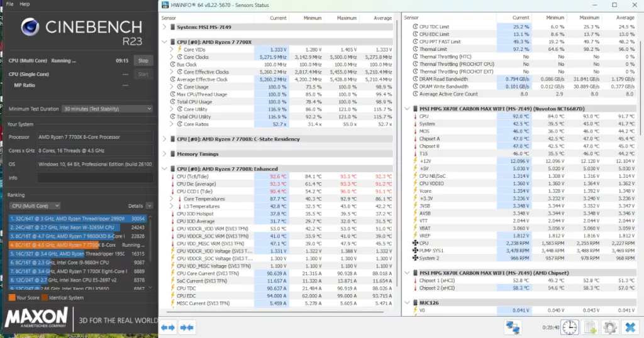Stop the CPU Multi Core test

[143, 61]
